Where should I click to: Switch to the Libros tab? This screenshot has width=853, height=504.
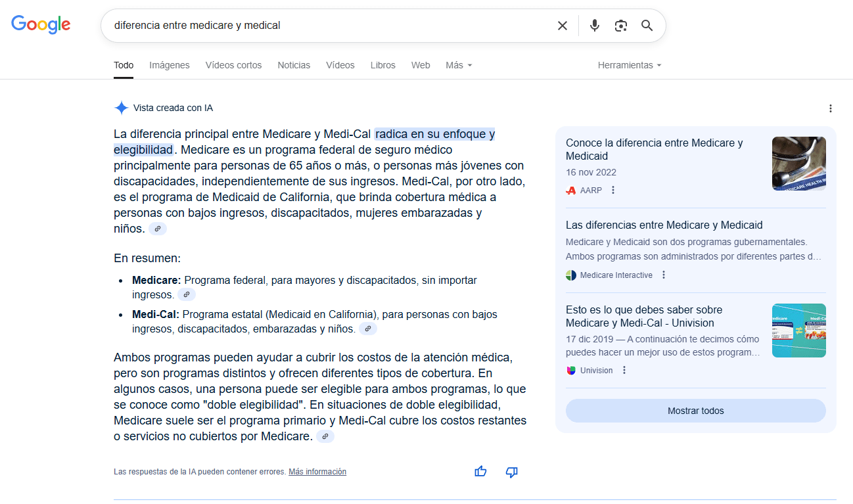pyautogui.click(x=383, y=65)
